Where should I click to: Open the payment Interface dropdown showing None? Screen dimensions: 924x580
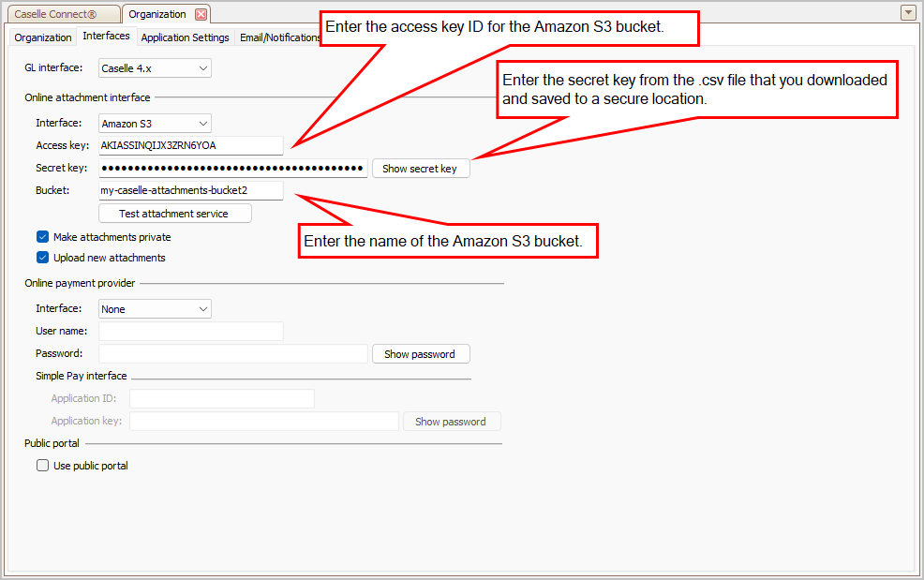155,309
